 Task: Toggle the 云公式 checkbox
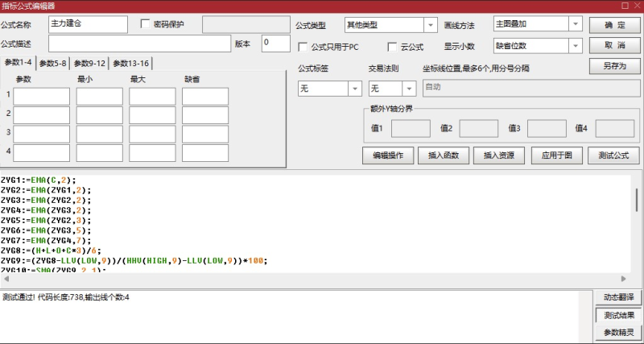click(x=392, y=48)
